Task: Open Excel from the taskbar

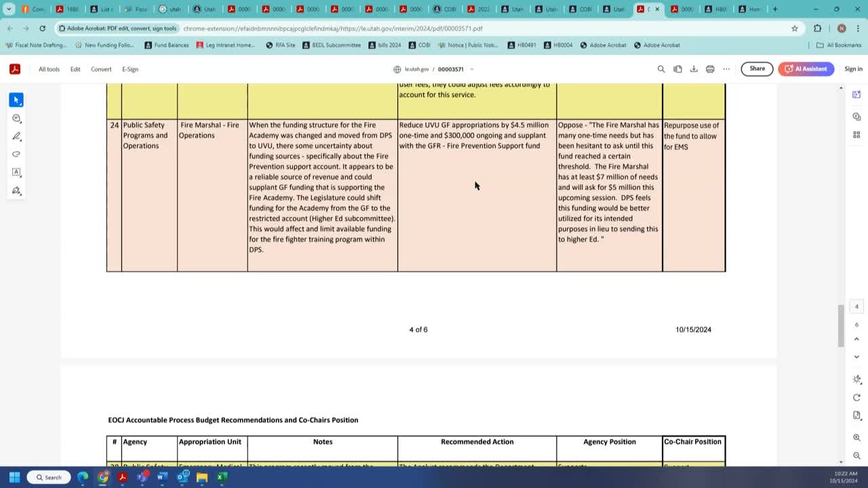Action: pos(221,477)
